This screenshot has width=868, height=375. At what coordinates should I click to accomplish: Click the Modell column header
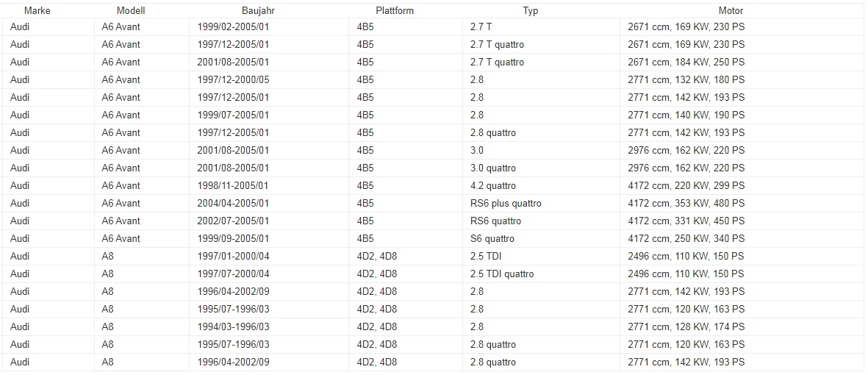[131, 10]
